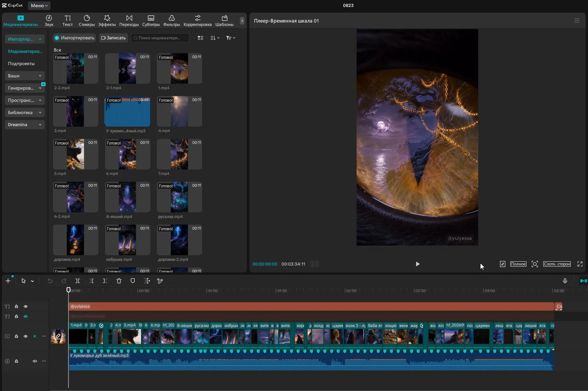Screen dimensions: 588x391
Task: Toggle the teal timeline linkage button
Action: click(584, 281)
